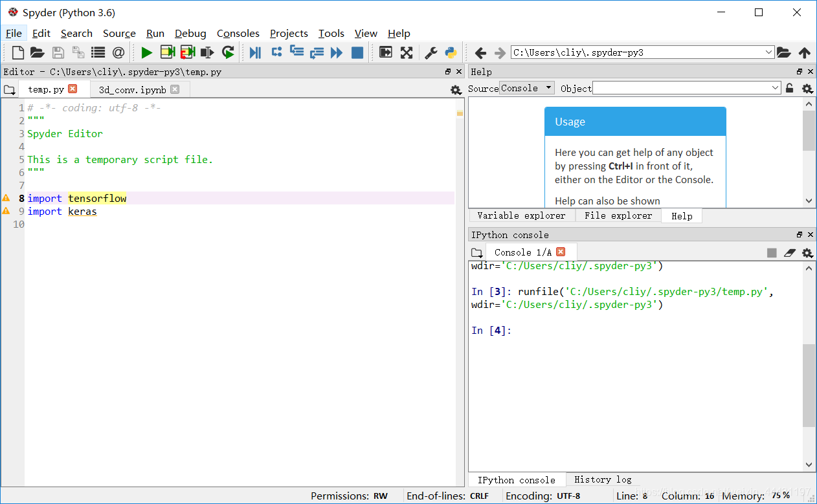
Task: Maximize current pane icon
Action: (386, 52)
